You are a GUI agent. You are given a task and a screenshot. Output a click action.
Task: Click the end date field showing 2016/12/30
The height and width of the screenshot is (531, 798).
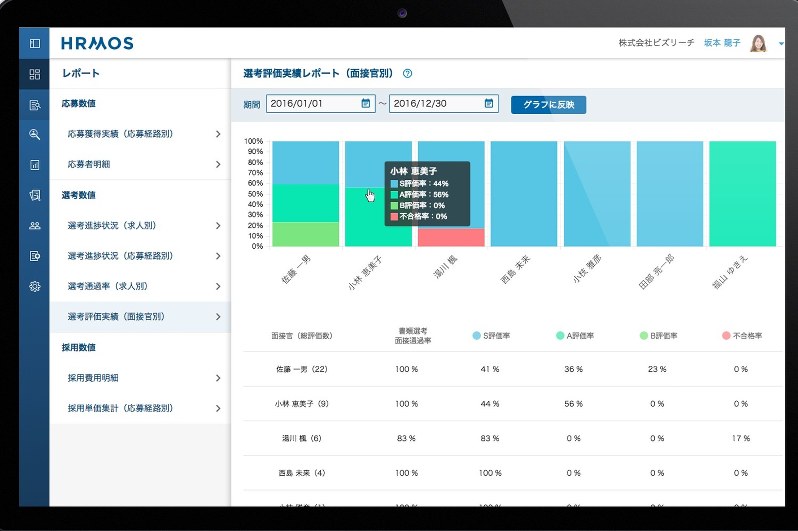tap(433, 103)
